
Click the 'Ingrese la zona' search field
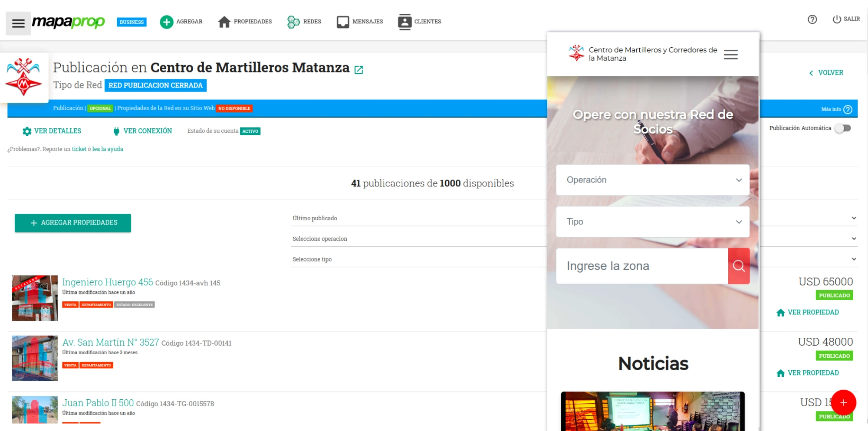pos(642,266)
